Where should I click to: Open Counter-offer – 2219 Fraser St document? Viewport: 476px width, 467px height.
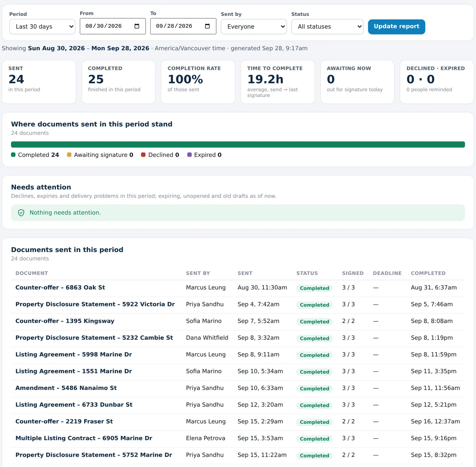64,421
